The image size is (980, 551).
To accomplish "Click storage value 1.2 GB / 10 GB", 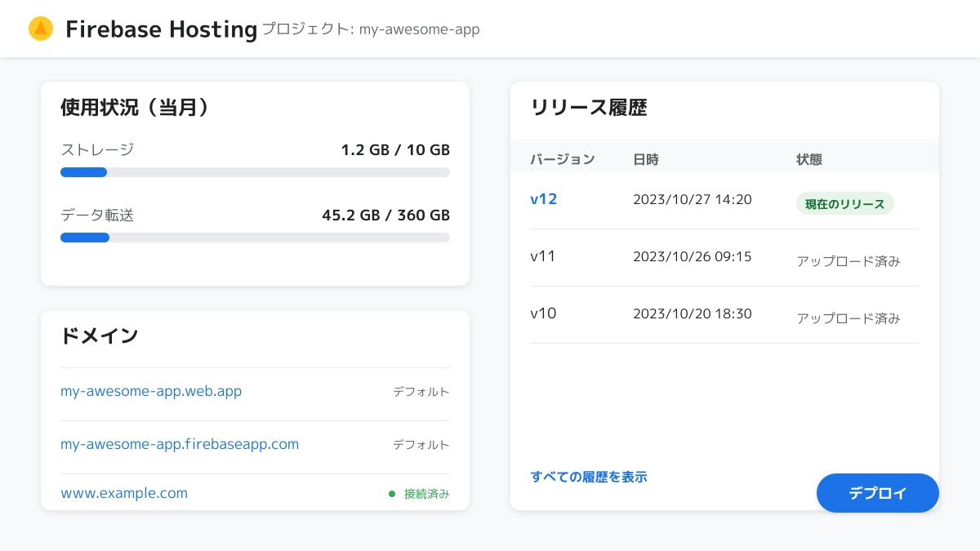I will point(395,150).
